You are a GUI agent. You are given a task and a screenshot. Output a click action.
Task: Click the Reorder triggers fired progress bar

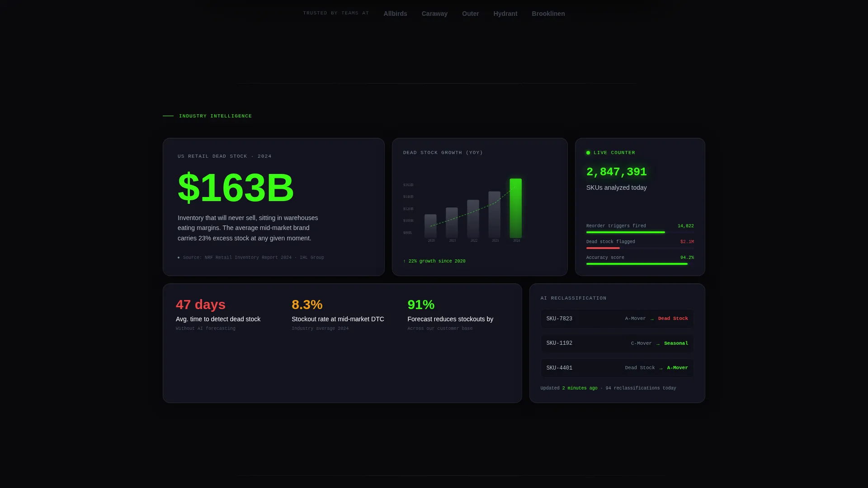click(x=640, y=232)
